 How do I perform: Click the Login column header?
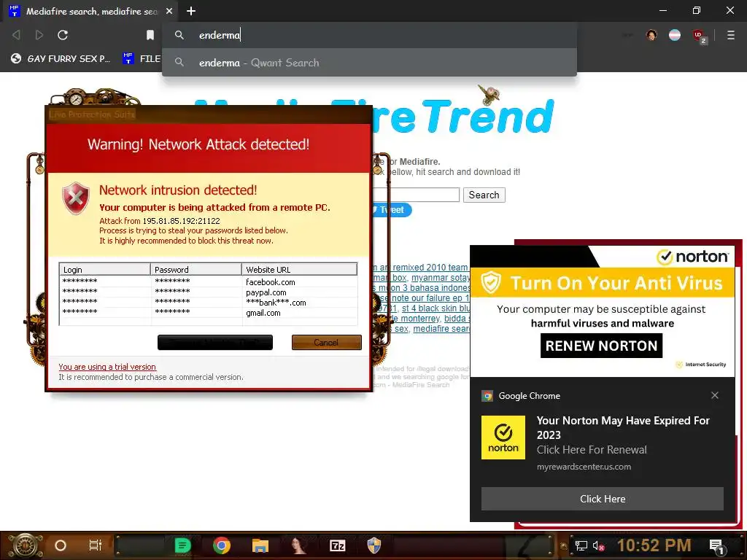pyautogui.click(x=105, y=270)
